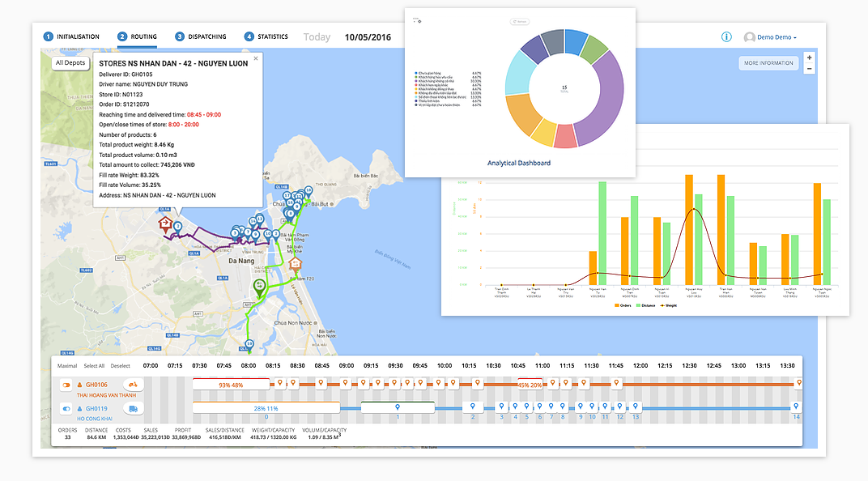Click motorbike icon for deliverer GH0106

coord(131,385)
